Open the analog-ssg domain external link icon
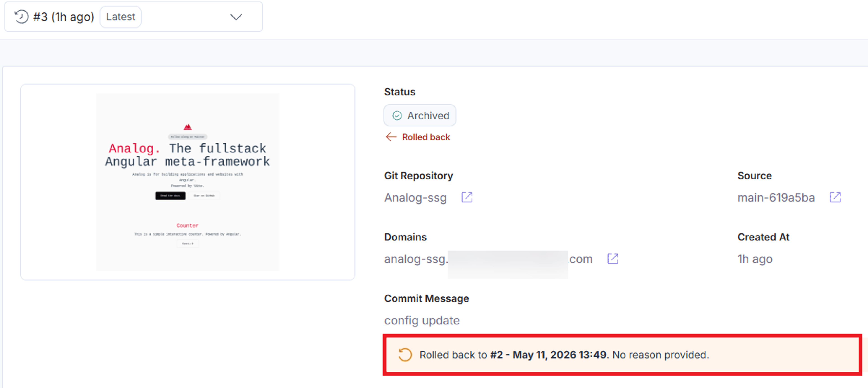The width and height of the screenshot is (868, 388). pyautogui.click(x=613, y=259)
